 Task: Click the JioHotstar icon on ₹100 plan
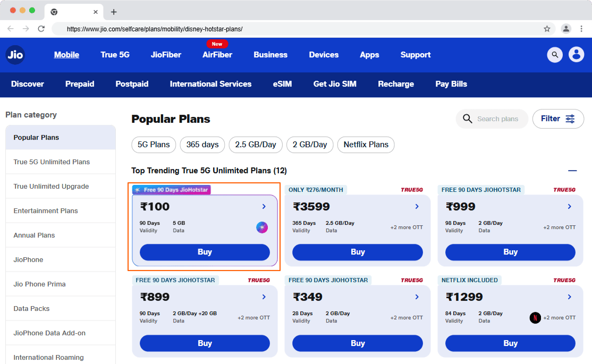pos(262,227)
